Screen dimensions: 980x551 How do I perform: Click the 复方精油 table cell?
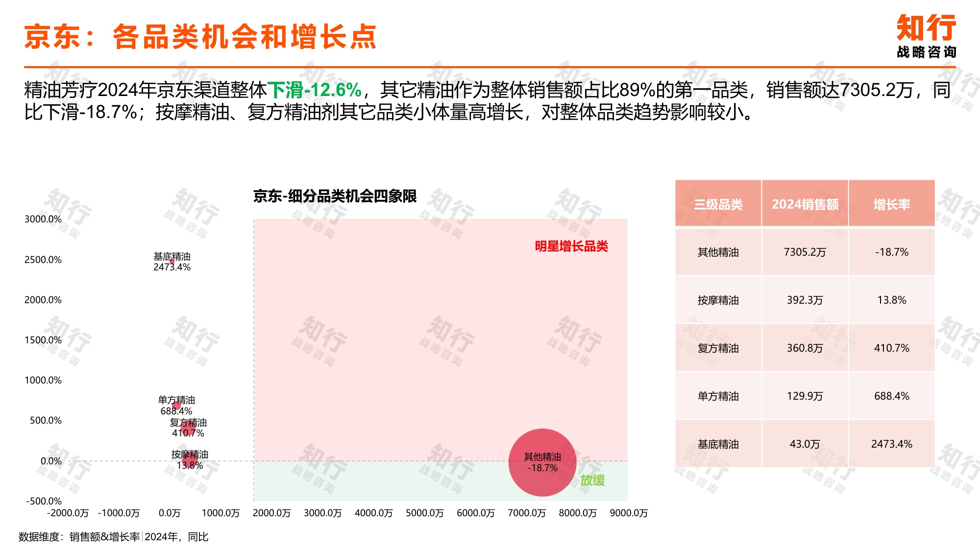718,348
